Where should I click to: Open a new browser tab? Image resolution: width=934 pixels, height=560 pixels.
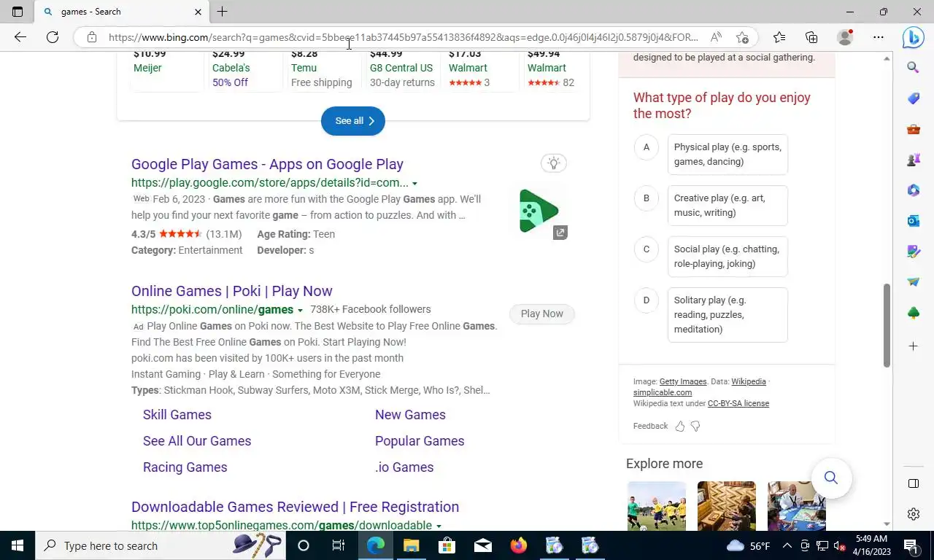[x=223, y=12]
